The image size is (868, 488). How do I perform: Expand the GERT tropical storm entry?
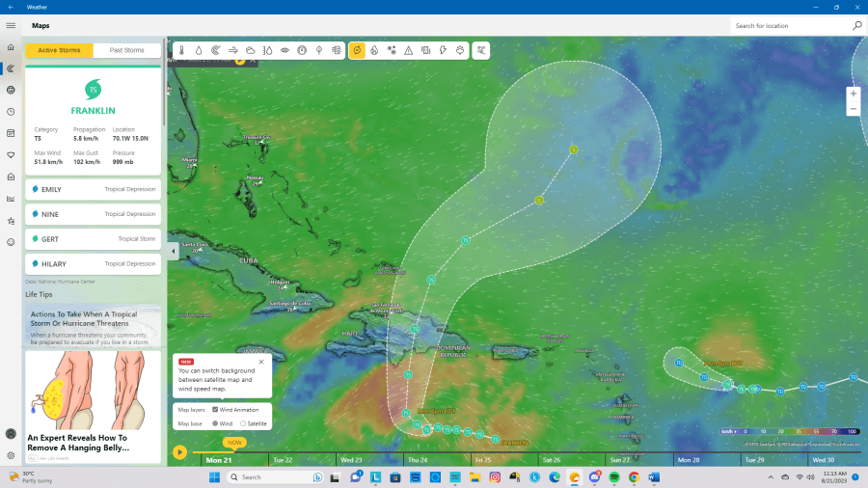tap(93, 238)
